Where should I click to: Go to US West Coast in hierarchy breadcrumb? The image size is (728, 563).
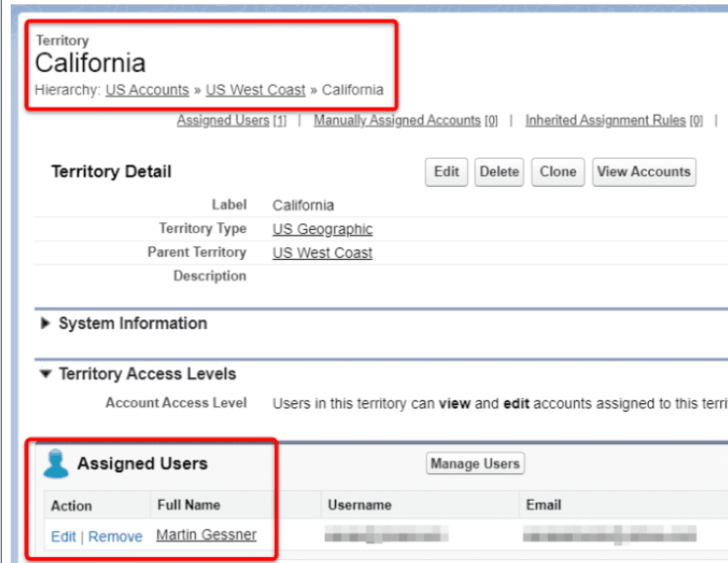pos(255,90)
